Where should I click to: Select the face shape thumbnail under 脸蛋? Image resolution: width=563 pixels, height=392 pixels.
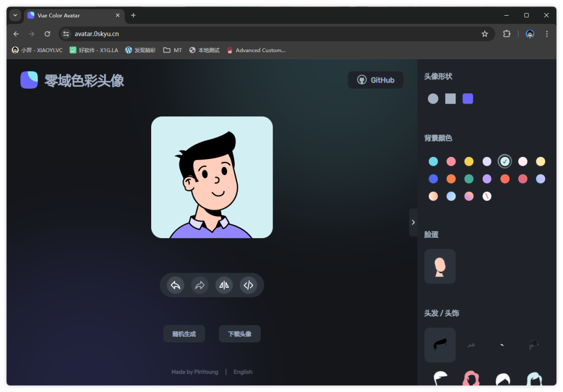pyautogui.click(x=440, y=266)
